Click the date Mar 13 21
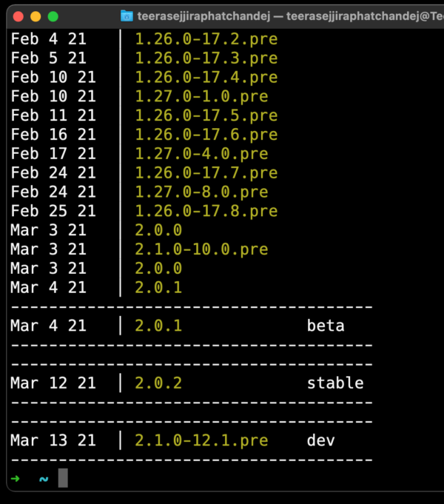Viewport: 444px width, 504px height. tap(53, 440)
